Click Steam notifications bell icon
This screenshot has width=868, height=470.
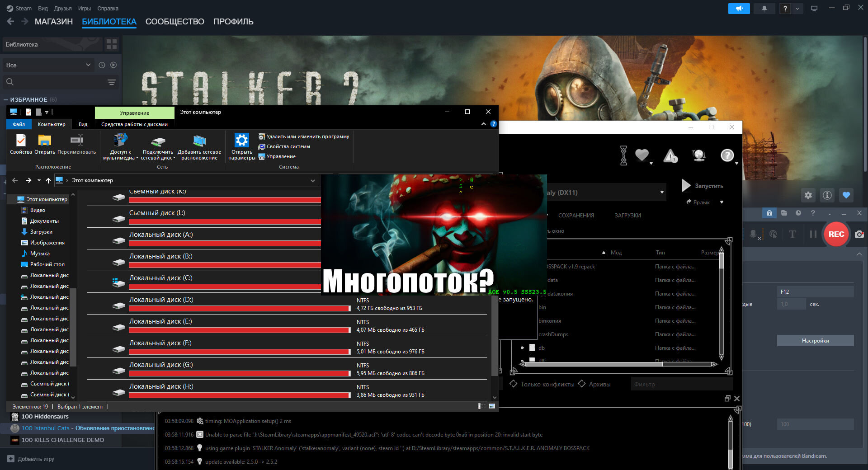[764, 9]
